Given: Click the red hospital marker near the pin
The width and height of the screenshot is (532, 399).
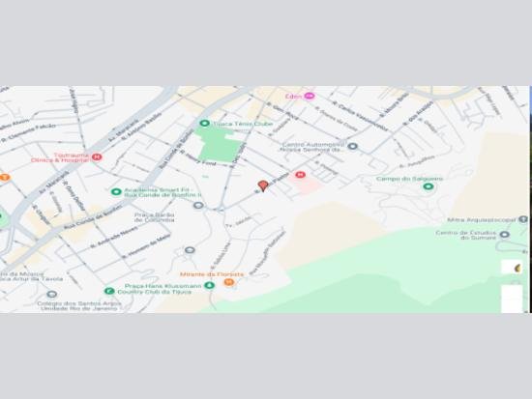Looking at the screenshot, I should click(x=300, y=175).
